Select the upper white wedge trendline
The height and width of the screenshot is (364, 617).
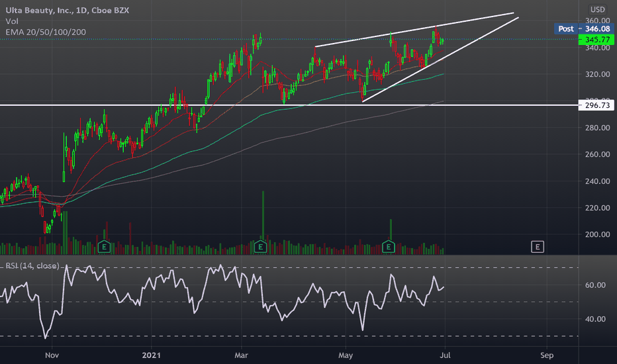[x=414, y=30]
